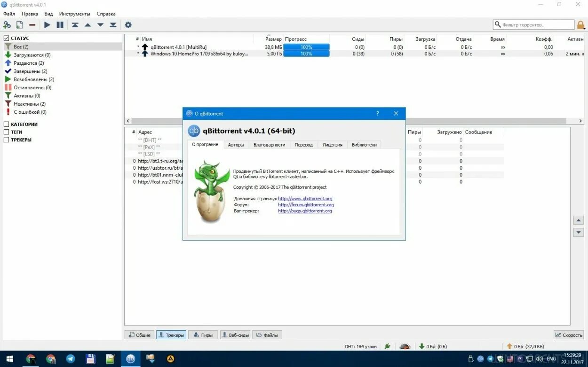Switch to the Благодарности tab

270,145
